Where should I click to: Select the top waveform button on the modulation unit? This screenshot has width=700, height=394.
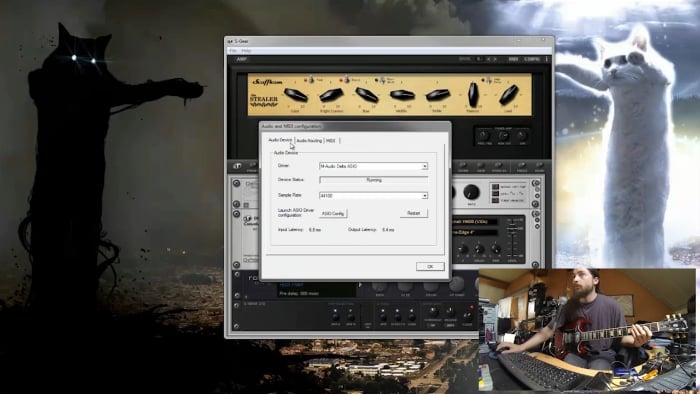[x=495, y=187]
